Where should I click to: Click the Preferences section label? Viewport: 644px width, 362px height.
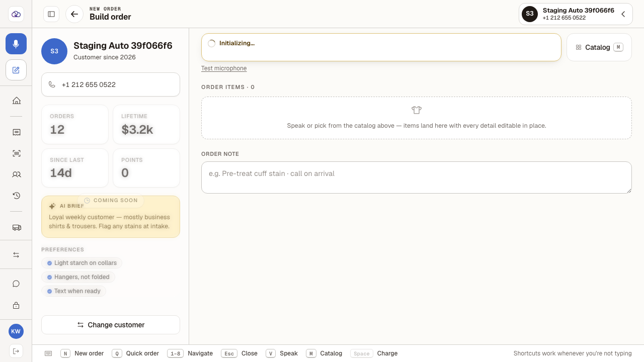tap(63, 249)
